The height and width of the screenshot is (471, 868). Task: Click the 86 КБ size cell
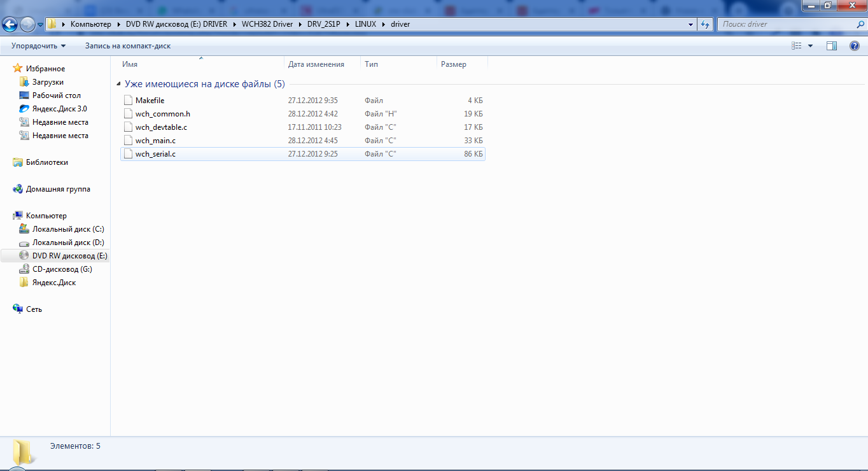(x=473, y=154)
